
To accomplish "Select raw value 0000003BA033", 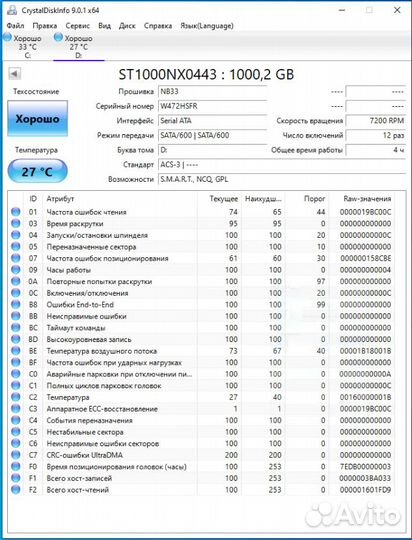I will tap(365, 478).
